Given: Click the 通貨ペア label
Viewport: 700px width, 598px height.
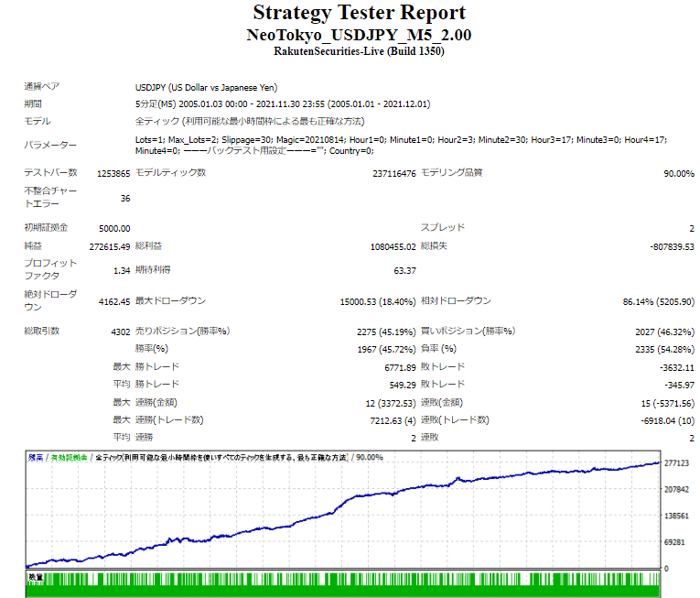Looking at the screenshot, I should point(41,87).
